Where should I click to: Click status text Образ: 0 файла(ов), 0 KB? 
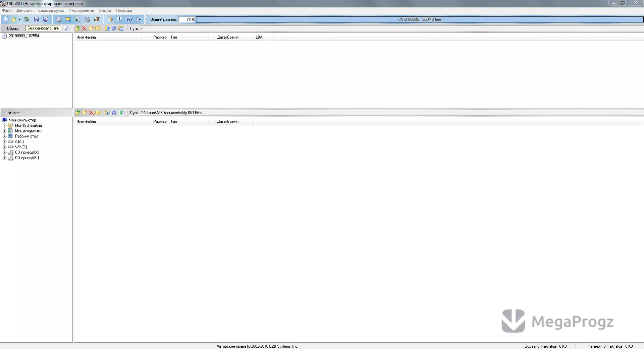tap(545, 346)
